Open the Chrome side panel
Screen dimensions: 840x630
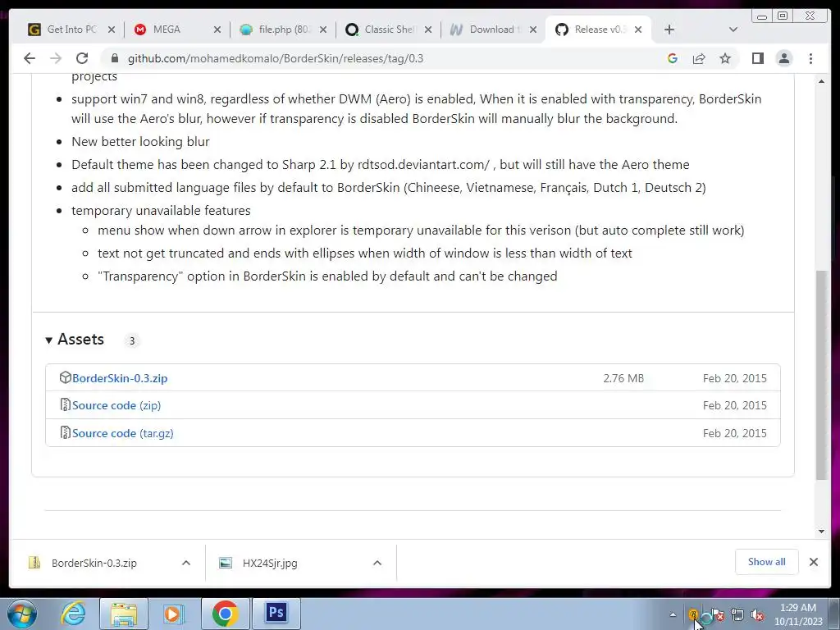click(x=757, y=58)
